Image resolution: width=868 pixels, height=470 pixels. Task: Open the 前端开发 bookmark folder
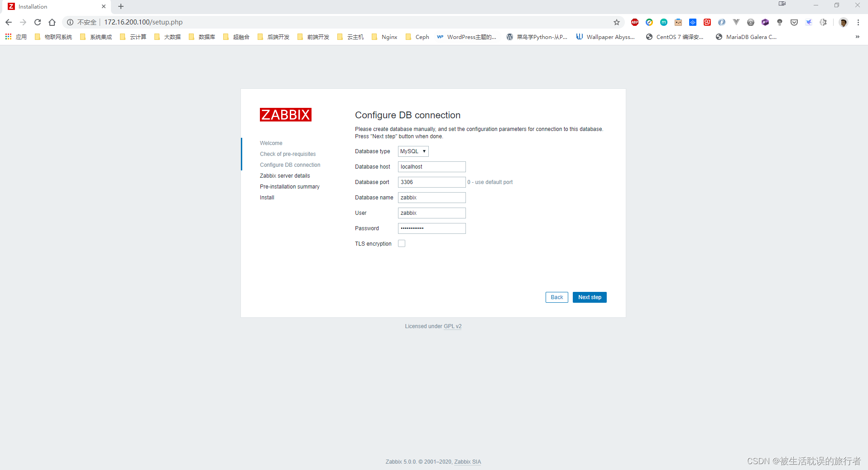pyautogui.click(x=313, y=37)
